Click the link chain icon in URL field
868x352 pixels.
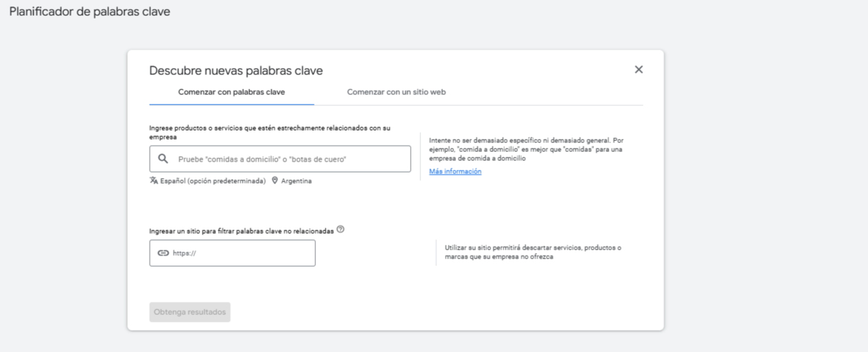coord(163,253)
